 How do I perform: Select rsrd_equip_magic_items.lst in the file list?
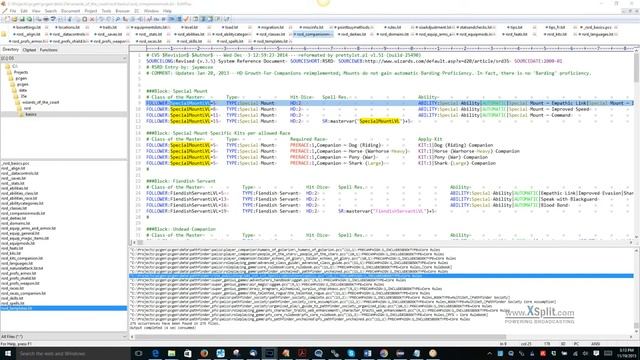[24, 238]
